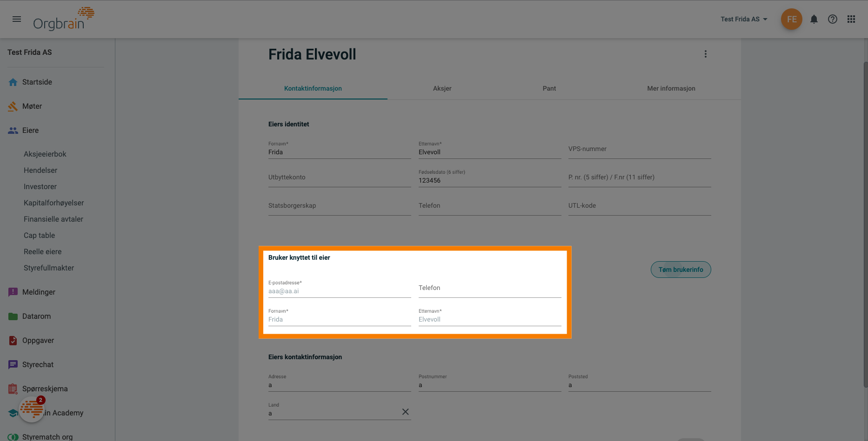Viewport: 868px width, 441px height.
Task: Click the Telefon field under Eiers identitet
Action: pos(490,206)
